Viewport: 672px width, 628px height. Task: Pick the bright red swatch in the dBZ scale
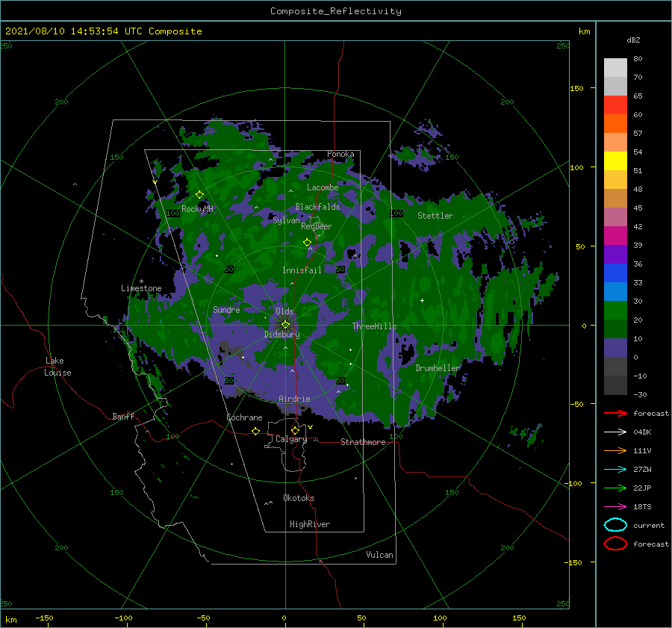pyautogui.click(x=615, y=105)
